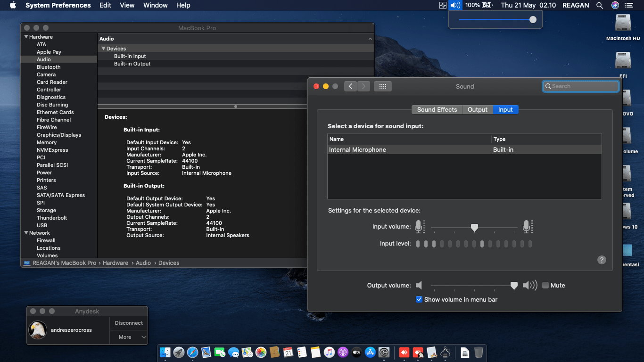Click System Preferences gear in the Dock
Screen dimensions: 644x362
(x=384, y=352)
